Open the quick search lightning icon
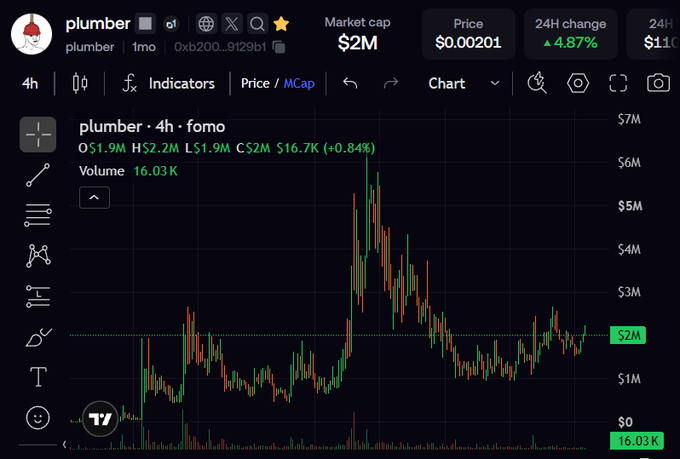The width and height of the screenshot is (680, 459). pyautogui.click(x=537, y=82)
